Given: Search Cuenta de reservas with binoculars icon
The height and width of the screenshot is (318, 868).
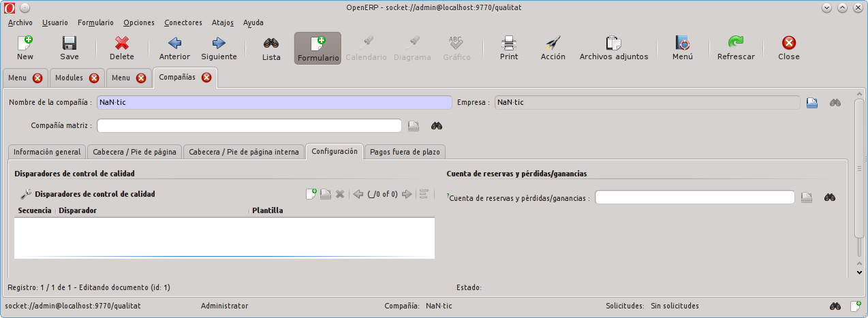Looking at the screenshot, I should tap(829, 197).
